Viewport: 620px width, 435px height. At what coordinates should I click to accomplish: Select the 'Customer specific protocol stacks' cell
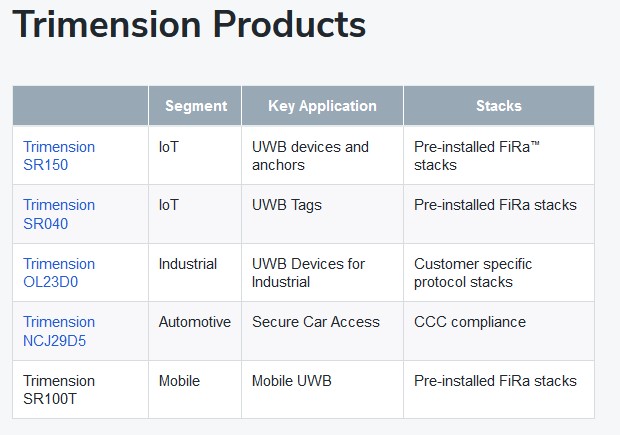tap(473, 273)
